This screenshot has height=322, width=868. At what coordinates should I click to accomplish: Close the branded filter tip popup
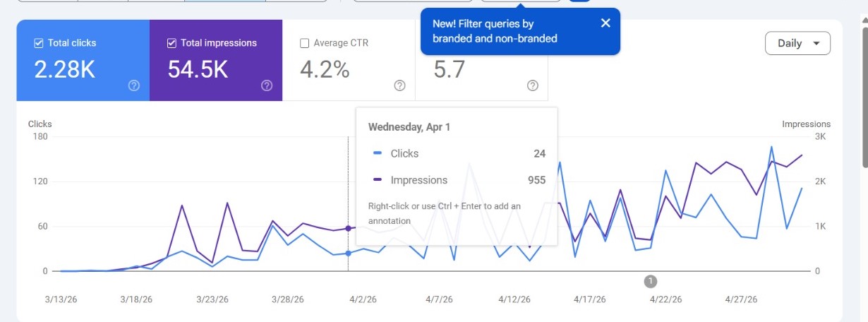click(605, 23)
